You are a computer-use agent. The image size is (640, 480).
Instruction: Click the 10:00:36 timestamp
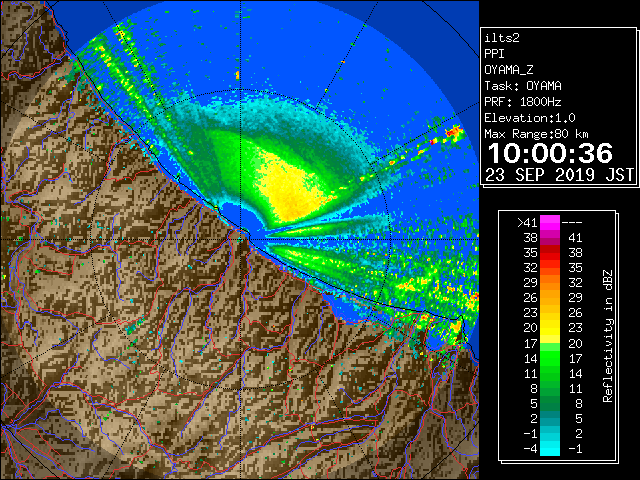point(550,153)
